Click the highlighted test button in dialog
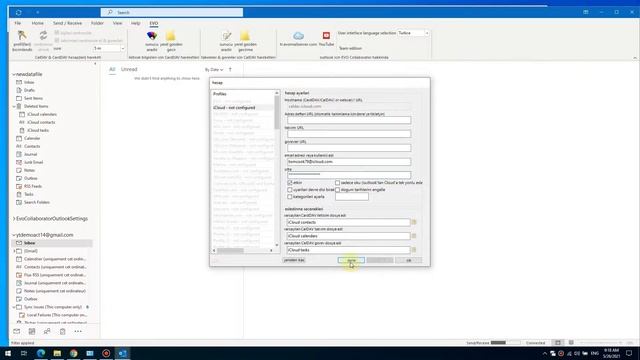The width and height of the screenshot is (640, 360). (x=351, y=260)
